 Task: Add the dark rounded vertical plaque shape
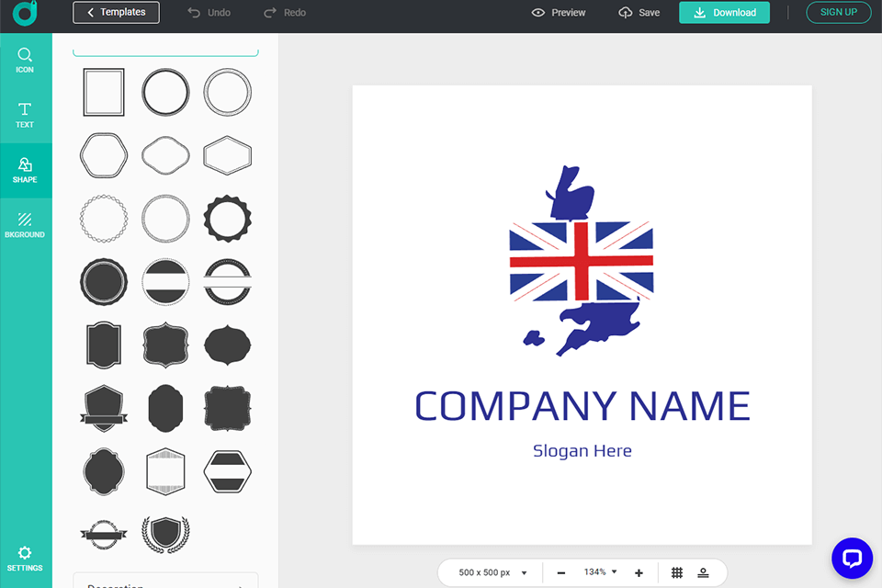tap(165, 409)
